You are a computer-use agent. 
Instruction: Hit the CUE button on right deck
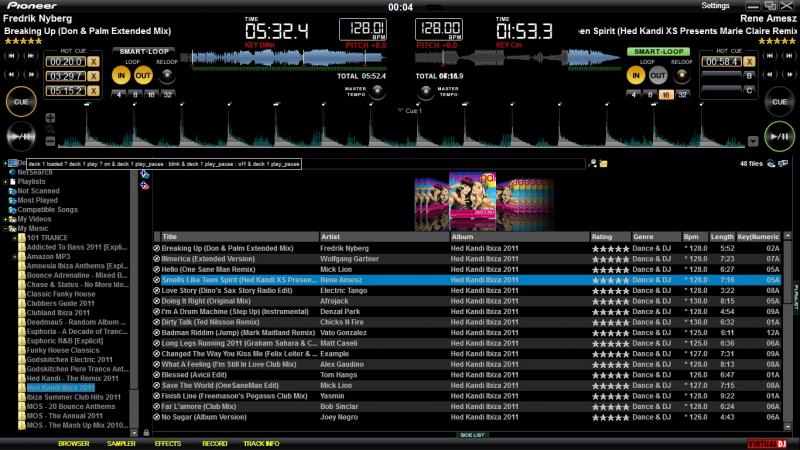point(779,102)
